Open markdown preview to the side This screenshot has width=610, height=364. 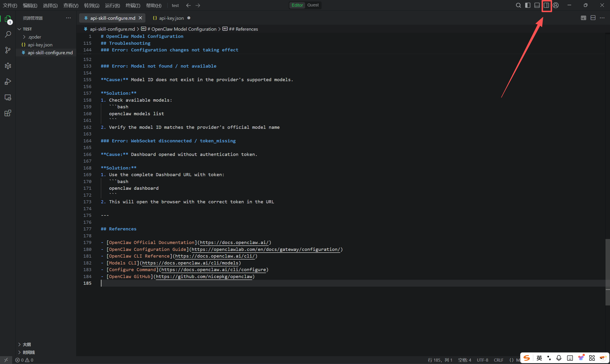pyautogui.click(x=584, y=18)
